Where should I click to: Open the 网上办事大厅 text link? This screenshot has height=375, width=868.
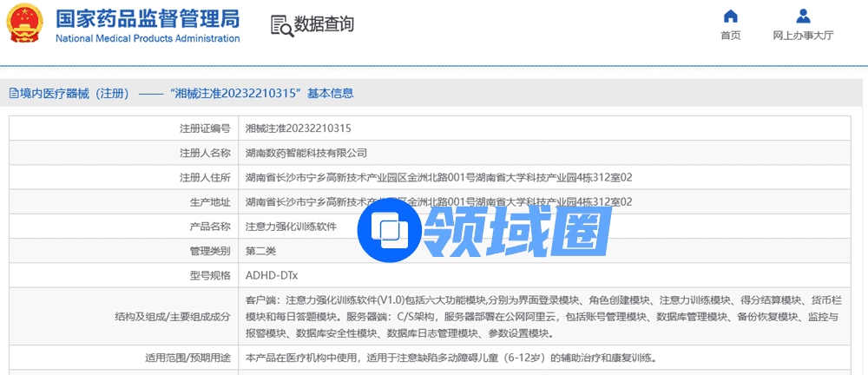tap(803, 36)
